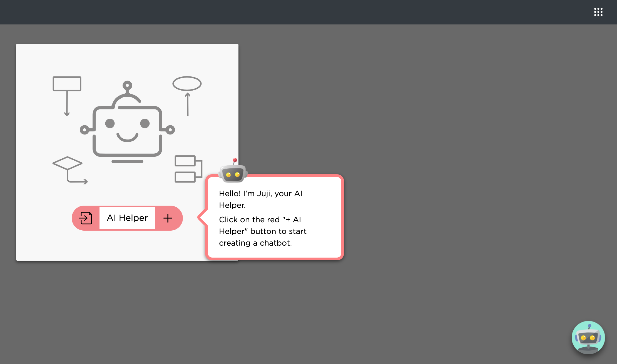Viewport: 617px width, 364px height.
Task: Open the apps grid menu icon
Action: point(598,12)
